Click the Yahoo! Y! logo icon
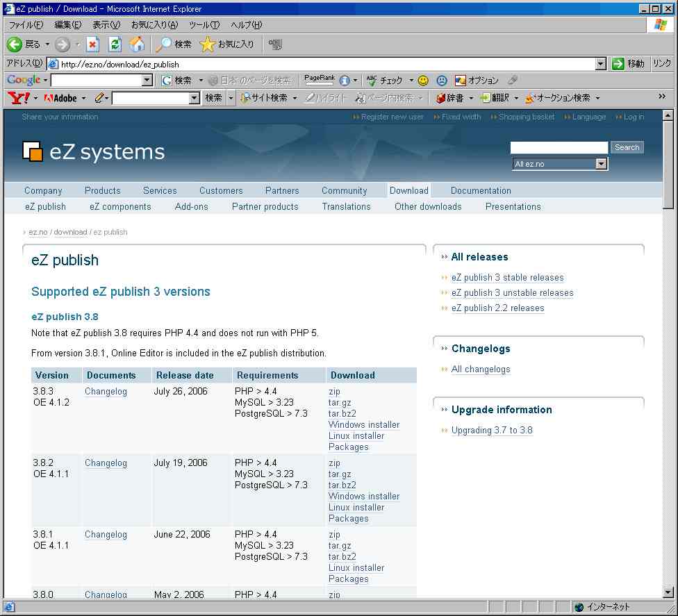The height and width of the screenshot is (616, 678). (19, 98)
